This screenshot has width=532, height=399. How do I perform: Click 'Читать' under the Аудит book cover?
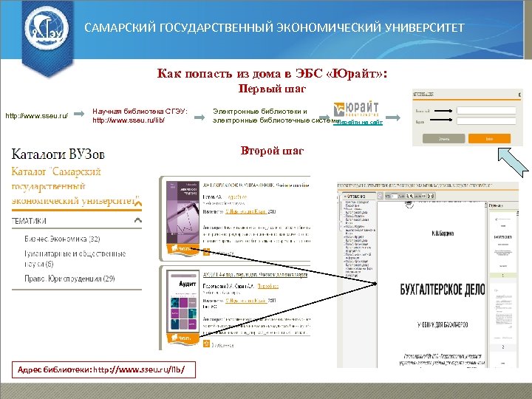(x=183, y=338)
